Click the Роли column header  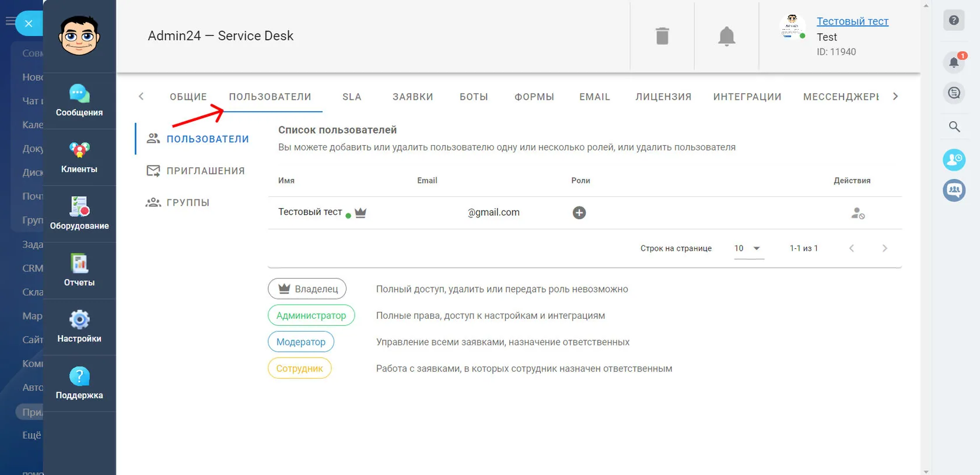[580, 181]
